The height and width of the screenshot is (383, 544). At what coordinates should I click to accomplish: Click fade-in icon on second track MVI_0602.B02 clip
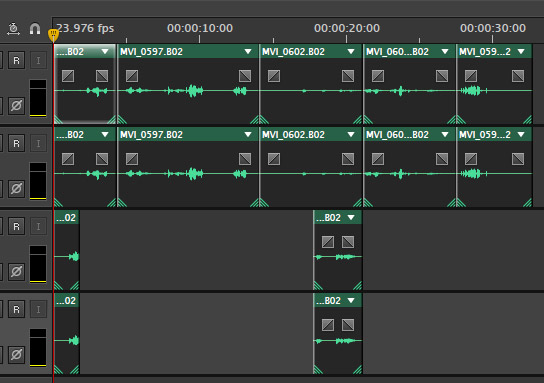[x=274, y=159]
